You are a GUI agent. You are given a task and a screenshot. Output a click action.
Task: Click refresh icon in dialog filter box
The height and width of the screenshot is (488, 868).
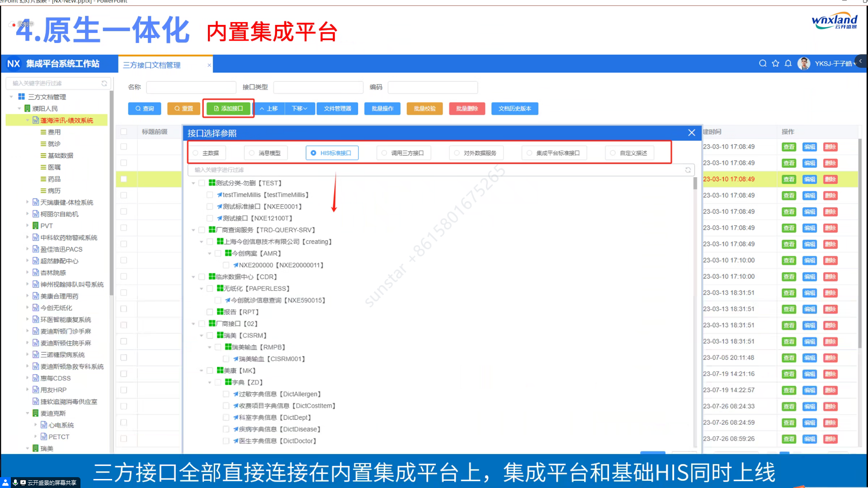pos(688,170)
